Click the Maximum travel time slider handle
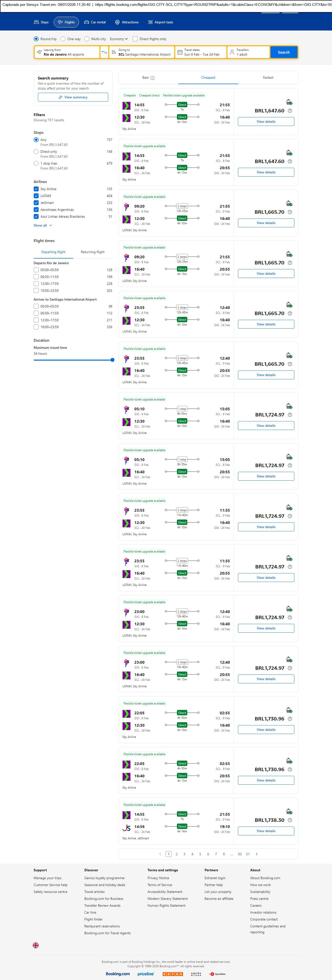332x980 pixels. (x=112, y=360)
